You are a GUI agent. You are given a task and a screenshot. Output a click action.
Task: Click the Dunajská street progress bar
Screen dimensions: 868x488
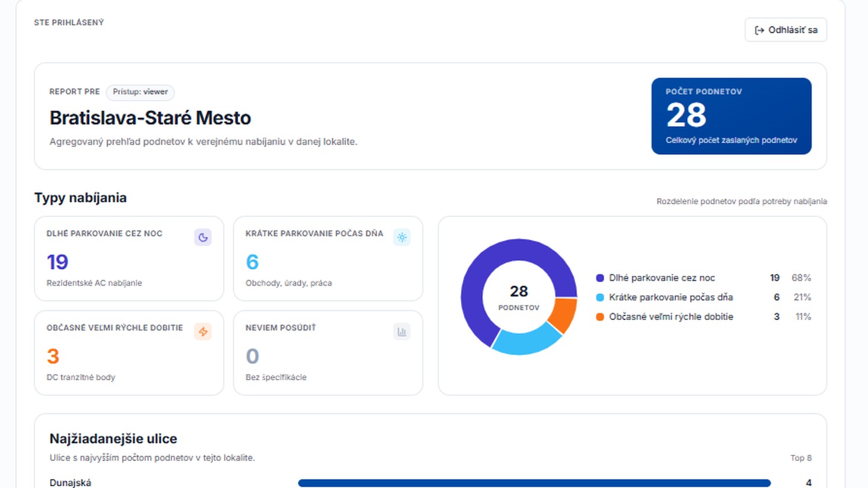tap(534, 483)
